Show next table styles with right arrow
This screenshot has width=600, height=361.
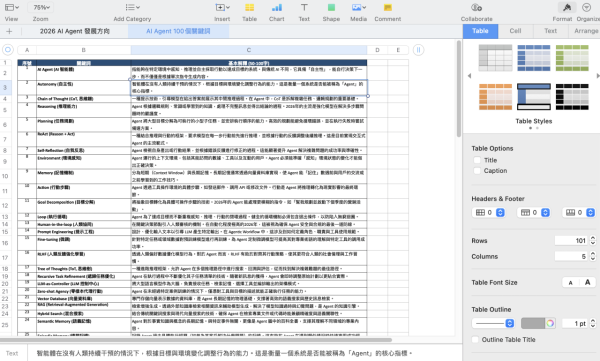(598, 76)
